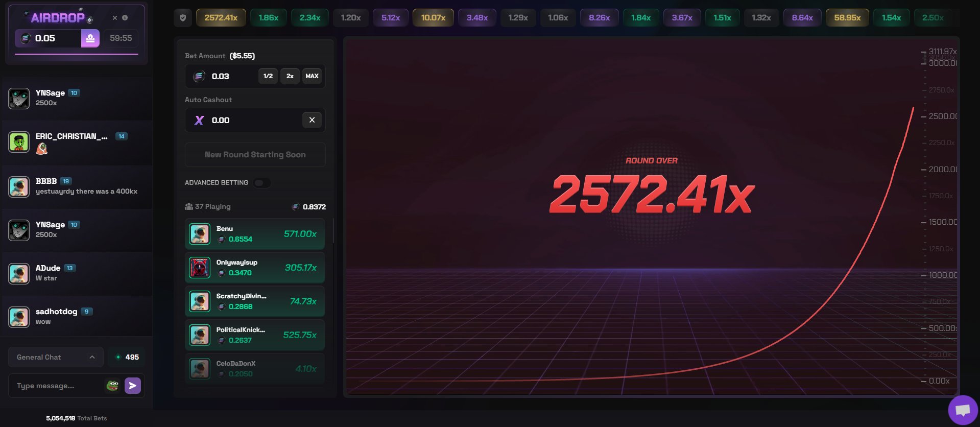Set bet to MAX

312,76
